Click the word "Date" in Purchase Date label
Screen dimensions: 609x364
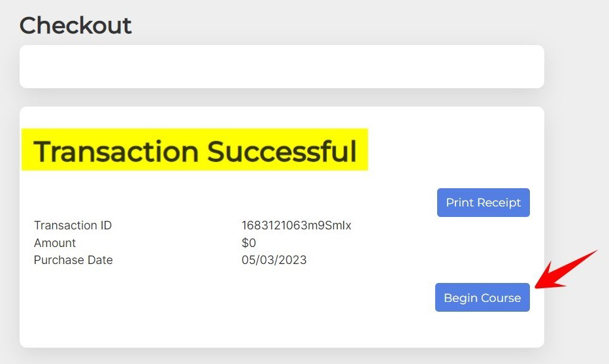tap(101, 260)
